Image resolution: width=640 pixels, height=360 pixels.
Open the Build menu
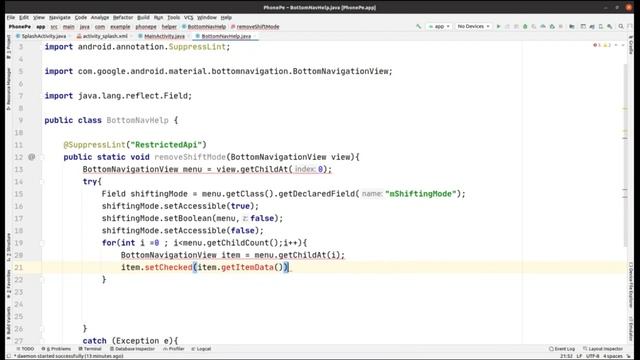coord(143,18)
